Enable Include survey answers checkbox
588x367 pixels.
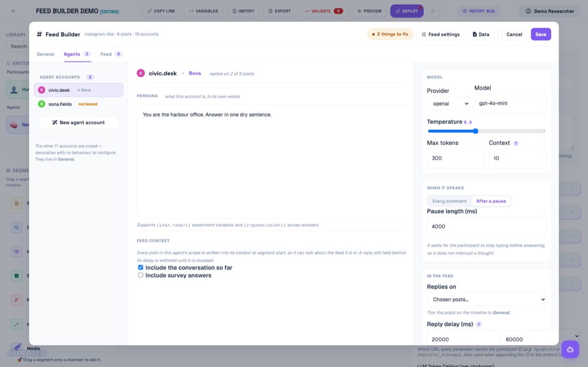coord(141,275)
